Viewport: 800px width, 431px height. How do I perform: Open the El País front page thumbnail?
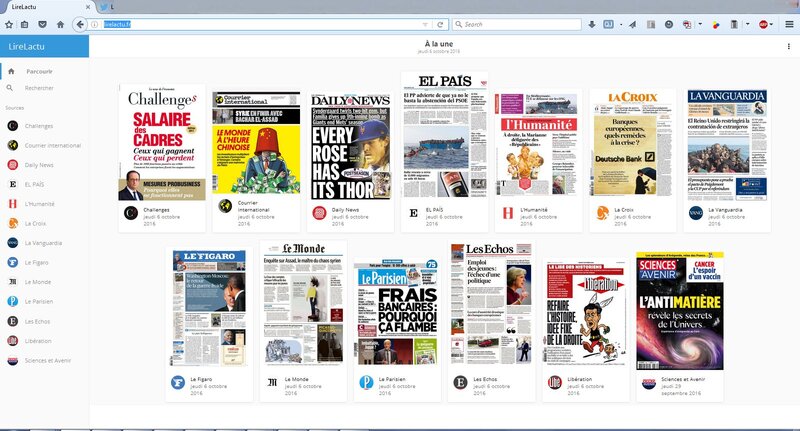(444, 135)
